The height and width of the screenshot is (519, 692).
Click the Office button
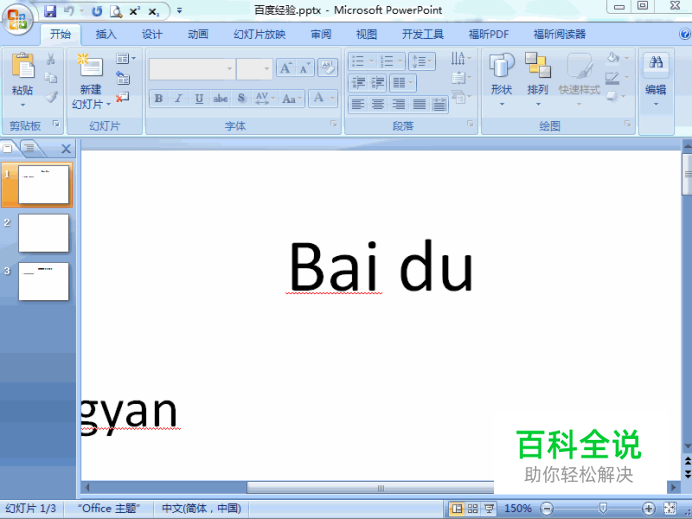[17, 19]
